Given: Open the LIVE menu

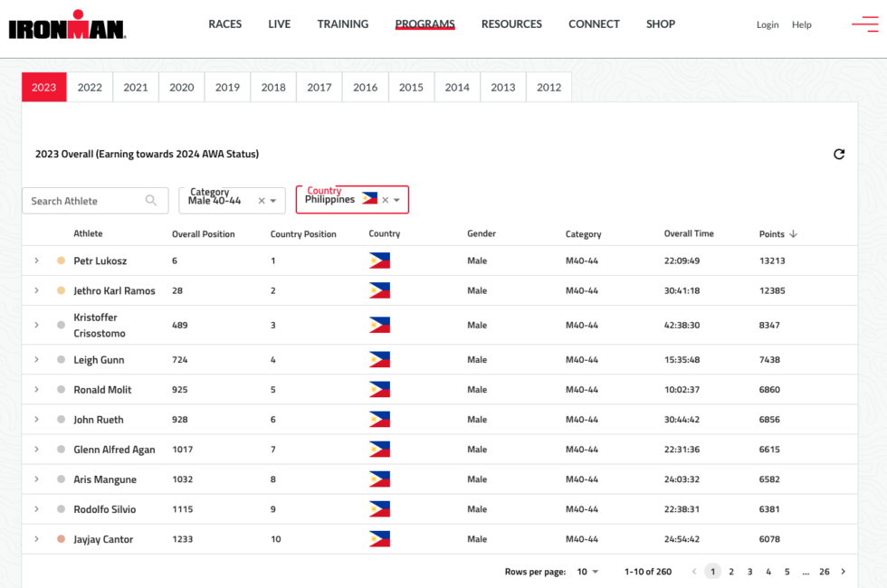Looking at the screenshot, I should 280,24.
